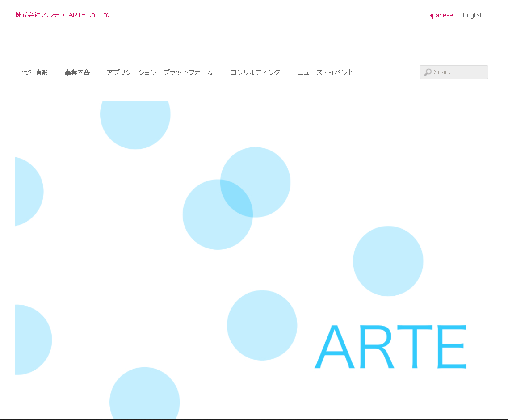This screenshot has width=508, height=420.
Task: Click the ARTE Co., Ltd. header text
Action: pos(90,14)
